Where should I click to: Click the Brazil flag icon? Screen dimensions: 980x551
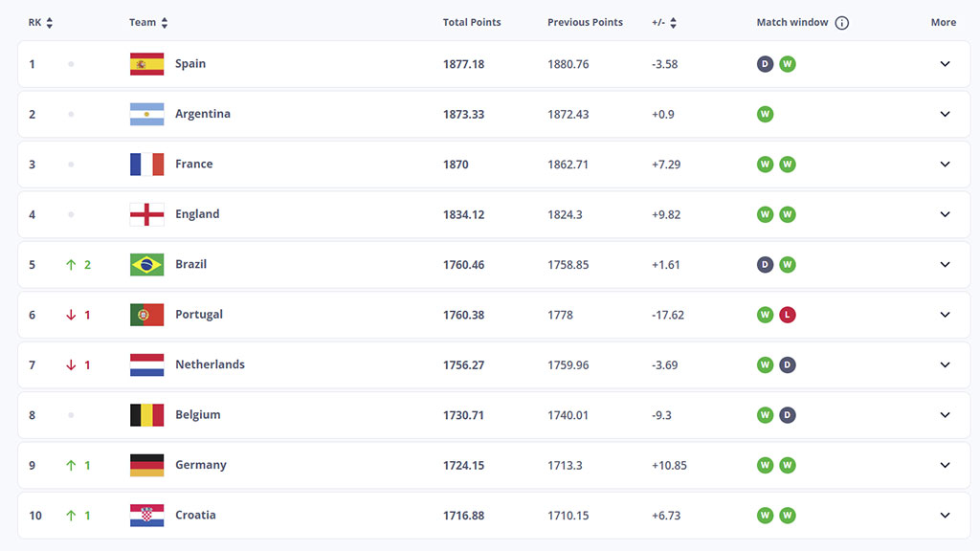click(146, 265)
